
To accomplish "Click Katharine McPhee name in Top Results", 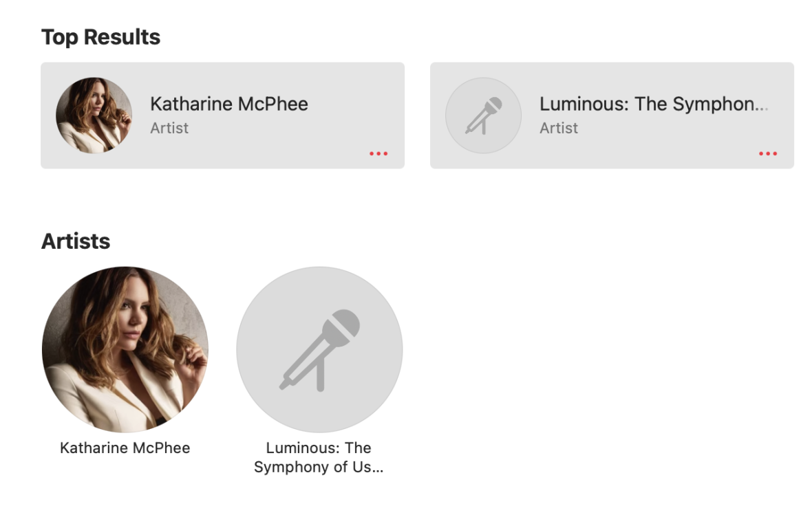I will [229, 104].
